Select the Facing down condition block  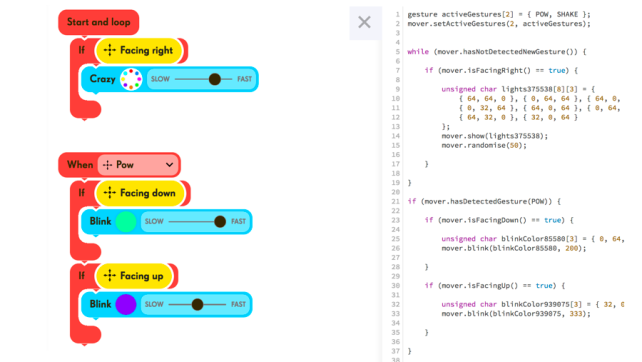click(140, 193)
